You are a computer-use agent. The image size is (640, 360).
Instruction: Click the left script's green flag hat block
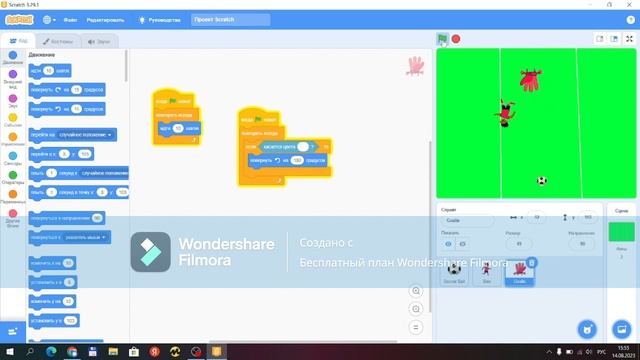click(173, 99)
